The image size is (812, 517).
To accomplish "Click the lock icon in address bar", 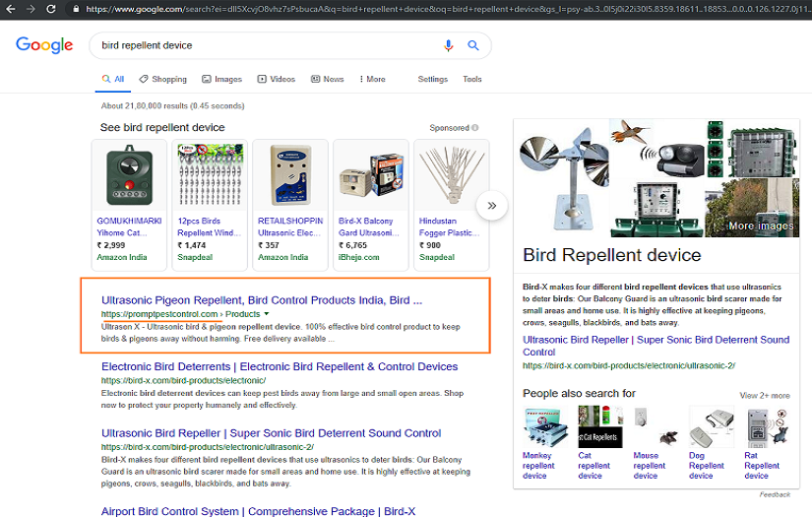I will [76, 9].
